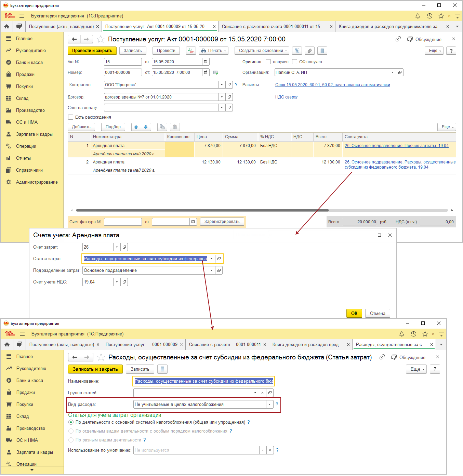Confirm the Счета учета dialog with ОК

354,314
